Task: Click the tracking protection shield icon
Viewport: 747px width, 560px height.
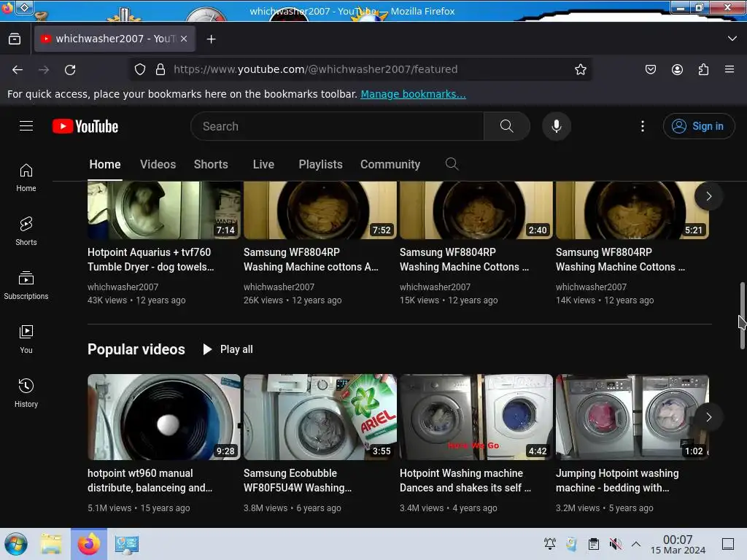Action: tap(139, 69)
